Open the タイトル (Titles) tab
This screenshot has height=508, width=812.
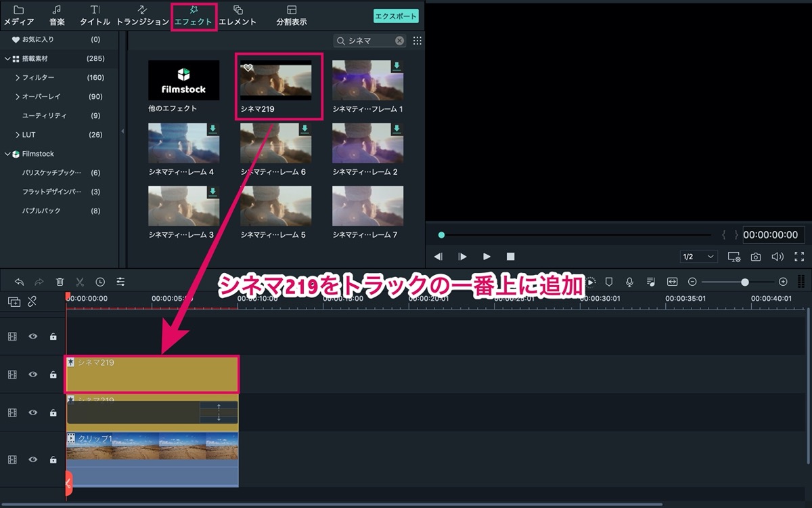tap(95, 16)
